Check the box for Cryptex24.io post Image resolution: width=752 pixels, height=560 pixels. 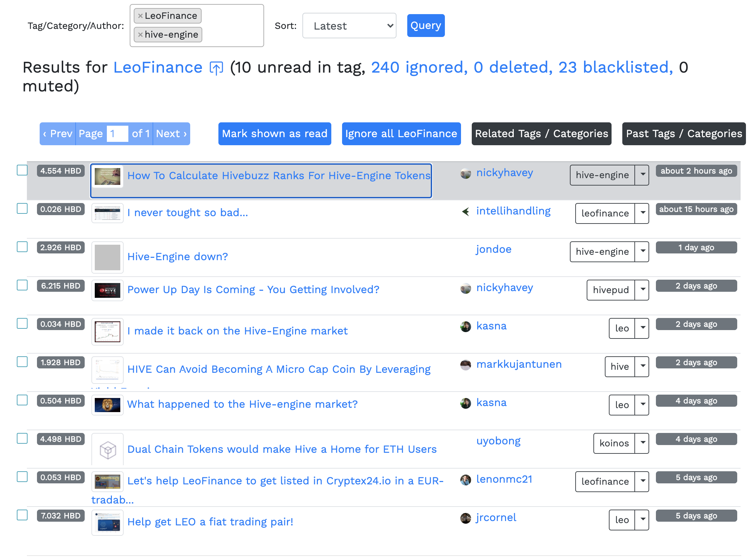[x=23, y=477]
